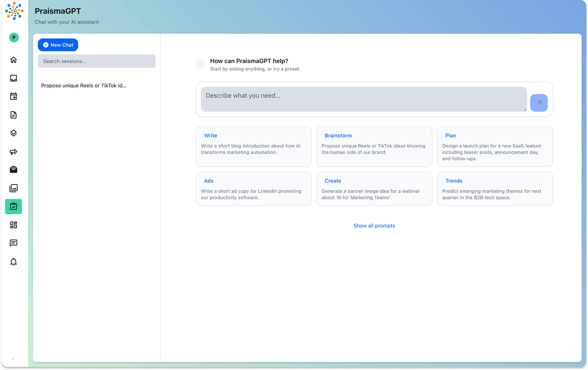Open the megaphone campaigns icon
588x370 pixels.
point(14,152)
